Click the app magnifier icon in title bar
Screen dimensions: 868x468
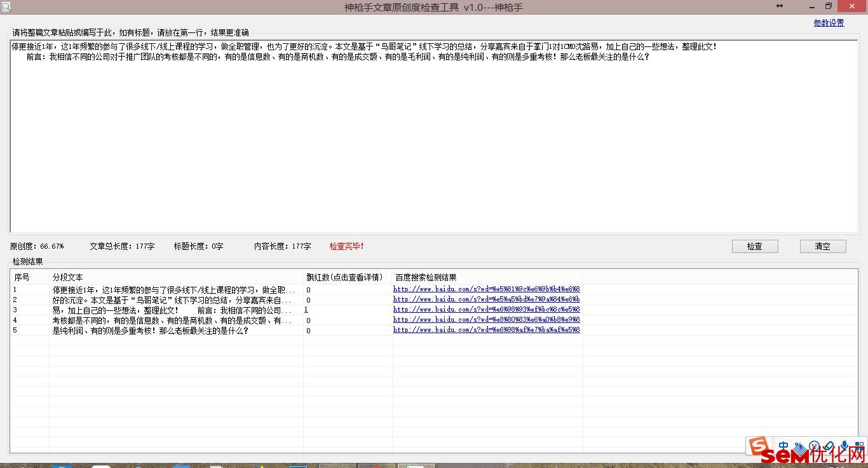[x=6, y=7]
